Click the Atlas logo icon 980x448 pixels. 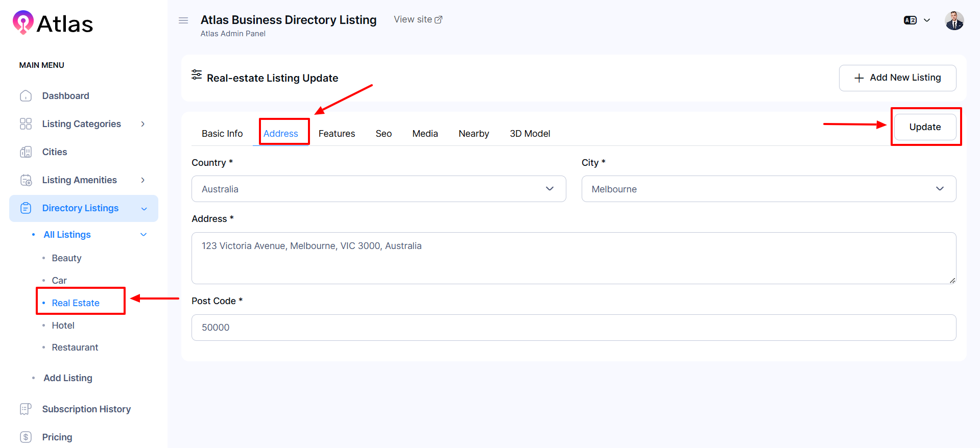point(23,22)
